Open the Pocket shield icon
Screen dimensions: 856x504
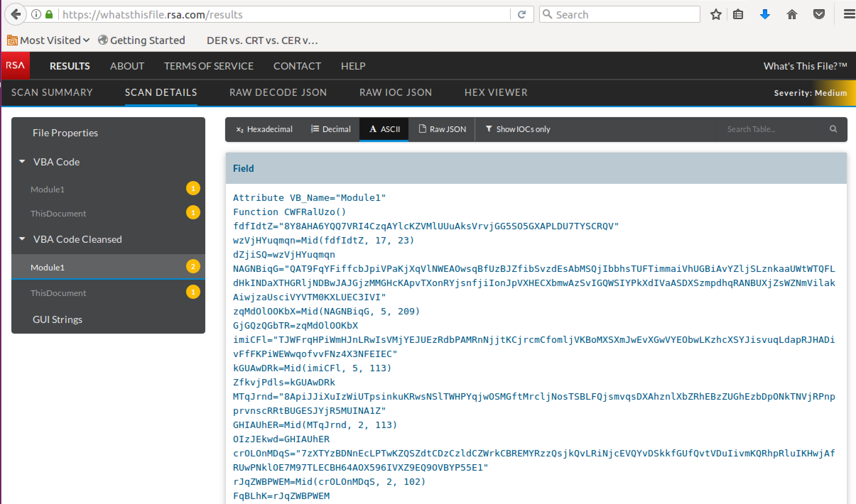pyautogui.click(x=819, y=15)
